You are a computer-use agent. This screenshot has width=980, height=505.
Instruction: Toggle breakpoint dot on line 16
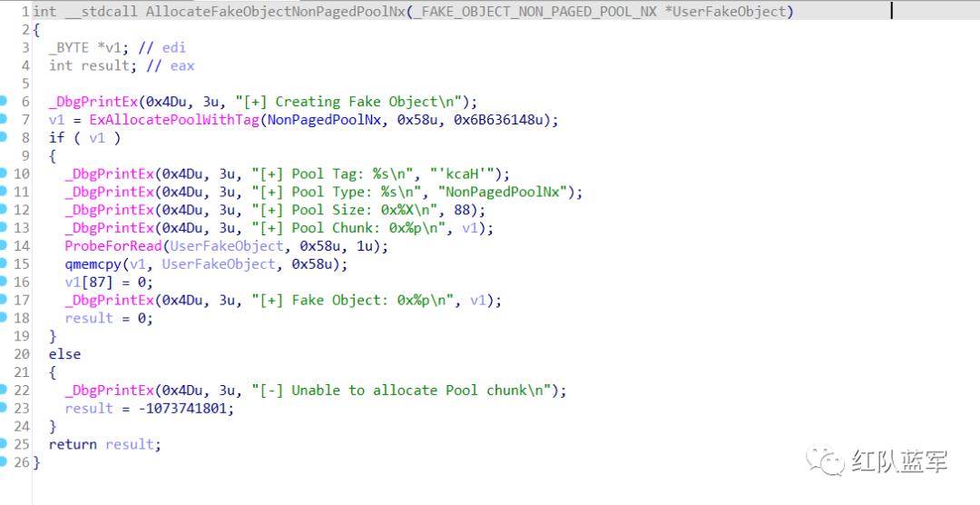[x=4, y=282]
